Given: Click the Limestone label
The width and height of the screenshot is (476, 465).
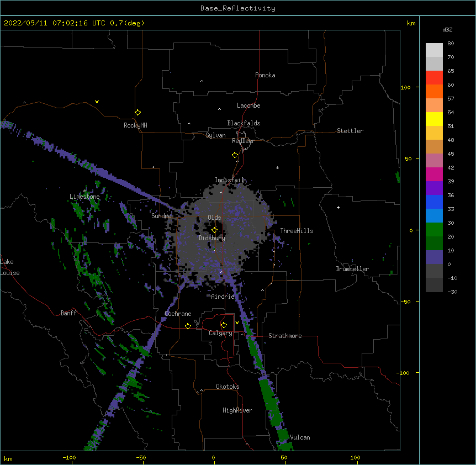Looking at the screenshot, I should [x=84, y=197].
